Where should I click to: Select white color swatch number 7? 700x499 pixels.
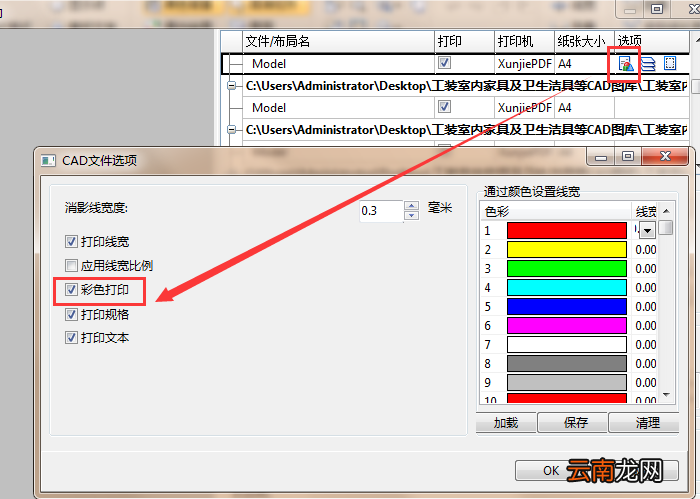pyautogui.click(x=567, y=345)
